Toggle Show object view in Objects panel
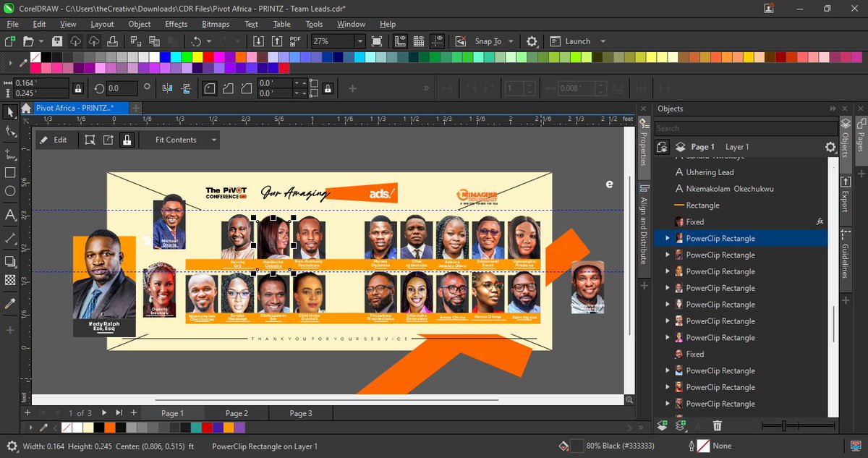This screenshot has height=458, width=868. click(662, 147)
